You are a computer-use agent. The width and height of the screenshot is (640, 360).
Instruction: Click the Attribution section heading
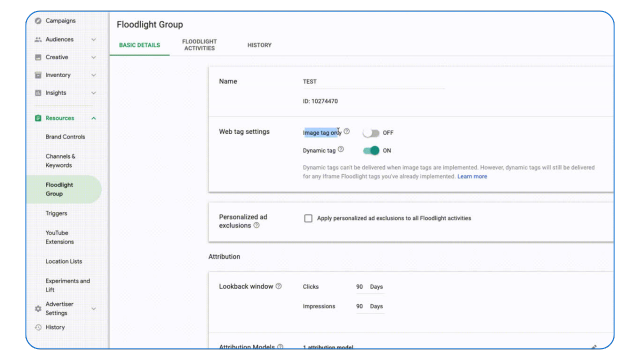click(x=224, y=257)
